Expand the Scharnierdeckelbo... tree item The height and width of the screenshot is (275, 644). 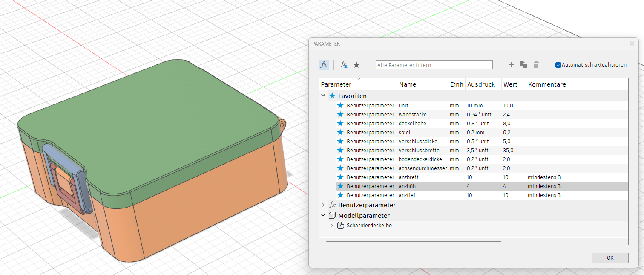pyautogui.click(x=332, y=226)
